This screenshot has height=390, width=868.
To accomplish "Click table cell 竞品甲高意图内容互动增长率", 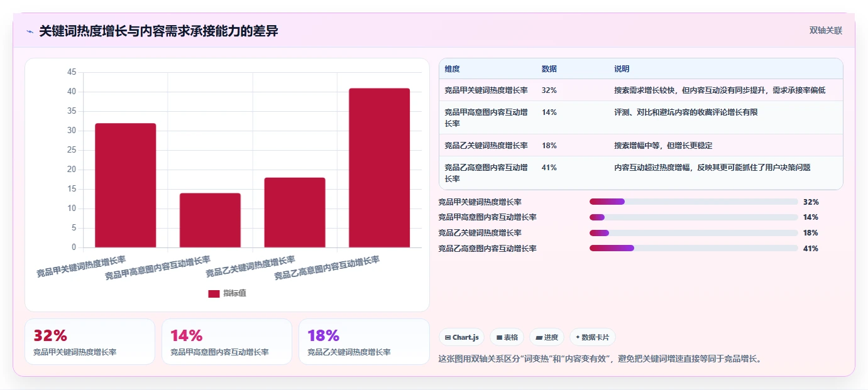I will (486, 117).
